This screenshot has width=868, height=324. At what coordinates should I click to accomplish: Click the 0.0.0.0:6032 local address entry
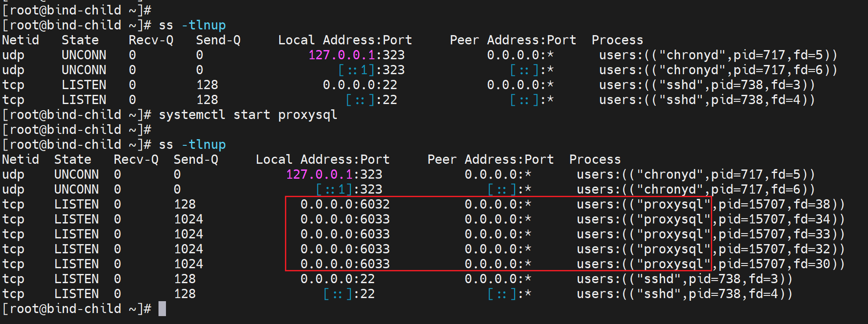point(345,205)
